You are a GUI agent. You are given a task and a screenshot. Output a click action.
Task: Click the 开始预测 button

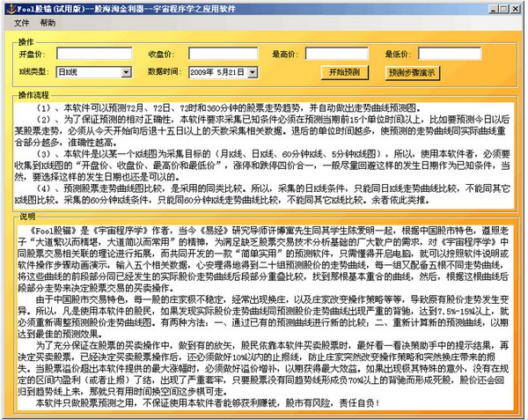344,72
